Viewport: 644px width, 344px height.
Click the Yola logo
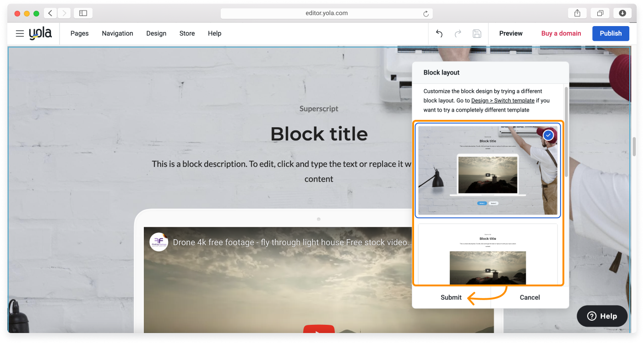coord(40,33)
